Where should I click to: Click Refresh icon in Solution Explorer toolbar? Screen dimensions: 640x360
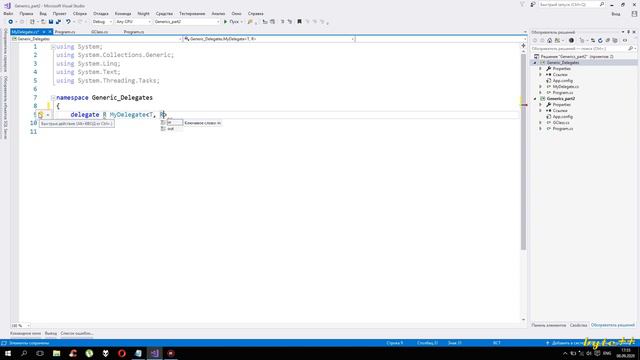tap(600, 40)
